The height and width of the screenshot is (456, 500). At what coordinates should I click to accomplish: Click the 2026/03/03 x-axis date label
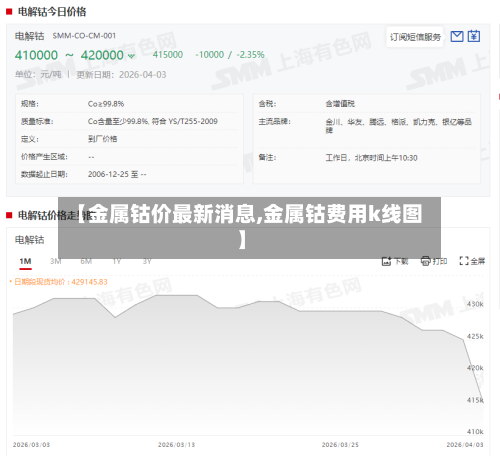tap(31, 445)
